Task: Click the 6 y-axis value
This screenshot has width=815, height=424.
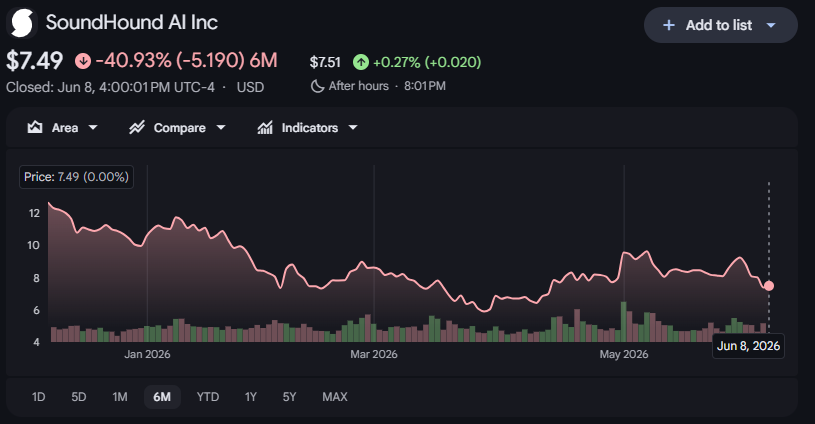Action: [36, 310]
